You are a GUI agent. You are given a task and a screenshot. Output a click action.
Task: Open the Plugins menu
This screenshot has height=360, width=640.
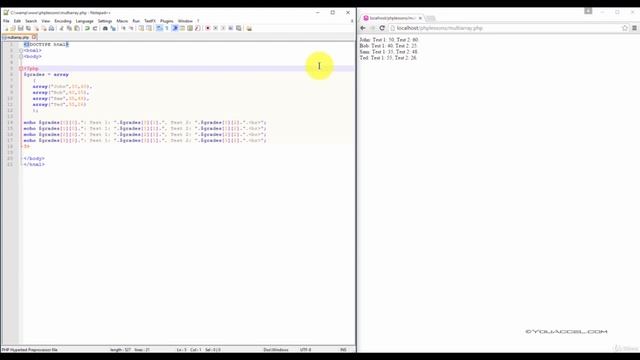click(167, 21)
